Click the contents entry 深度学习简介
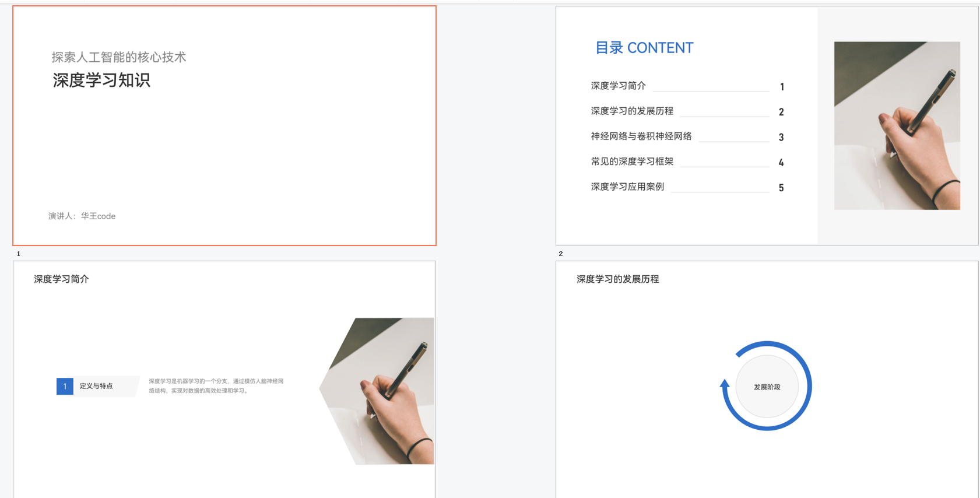The image size is (980, 498). pos(618,86)
